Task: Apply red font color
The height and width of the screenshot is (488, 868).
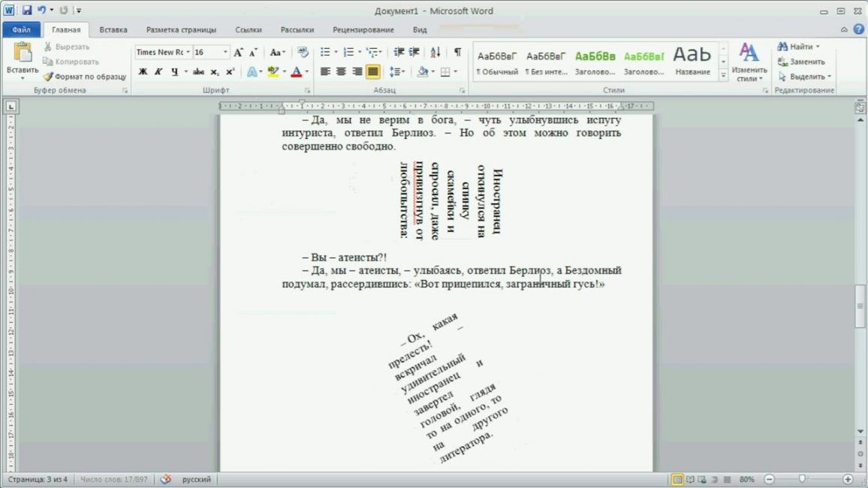Action: (x=296, y=71)
